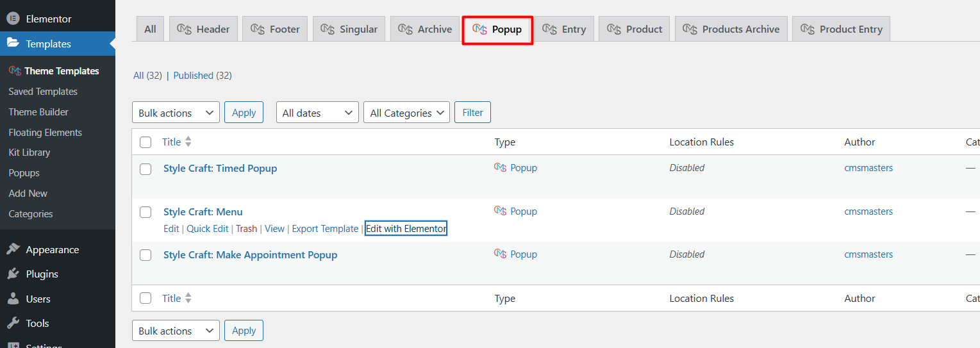Click the CMS icon on Entry tab

point(550,29)
